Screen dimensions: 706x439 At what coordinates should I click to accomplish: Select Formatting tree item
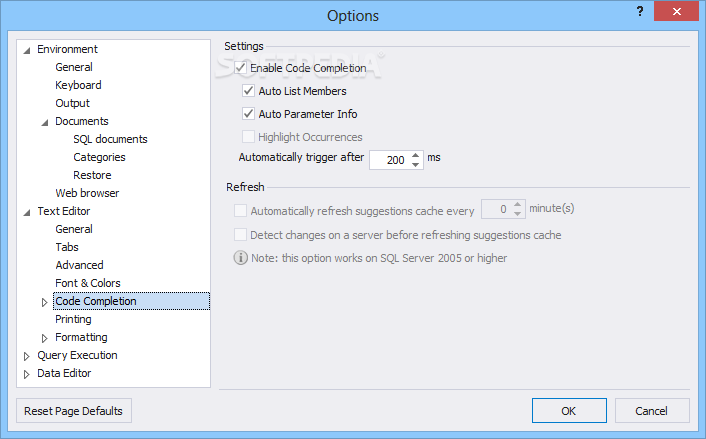tap(81, 337)
